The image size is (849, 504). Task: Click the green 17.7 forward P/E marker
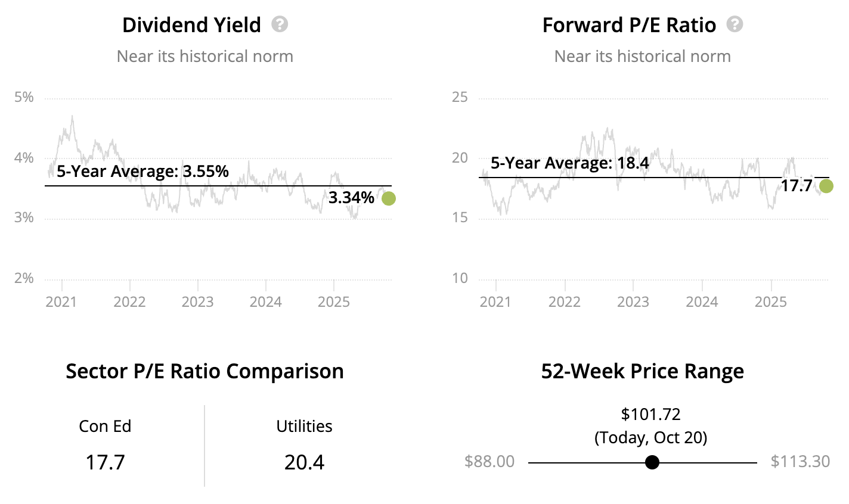[826, 186]
